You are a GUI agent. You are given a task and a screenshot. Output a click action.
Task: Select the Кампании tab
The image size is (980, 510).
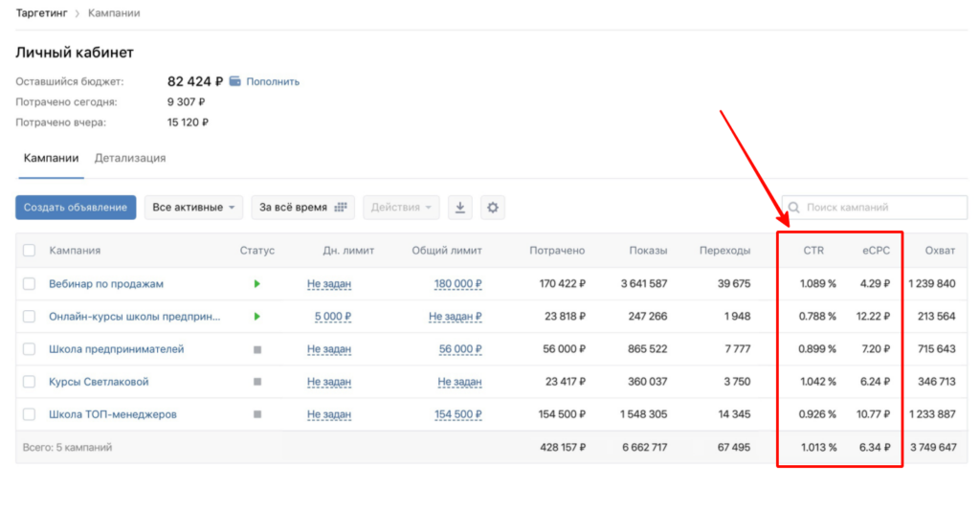[51, 158]
